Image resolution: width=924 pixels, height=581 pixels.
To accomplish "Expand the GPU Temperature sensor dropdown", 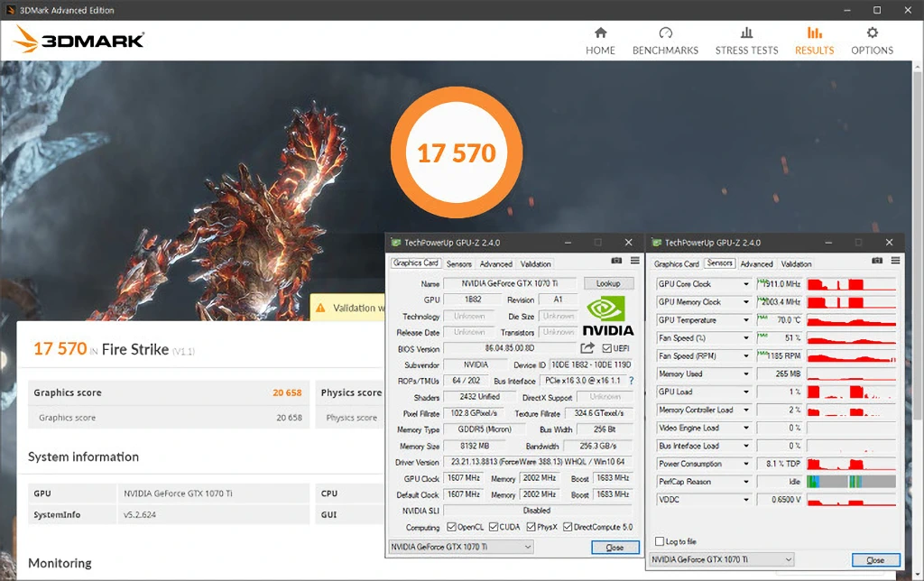I will click(x=746, y=320).
